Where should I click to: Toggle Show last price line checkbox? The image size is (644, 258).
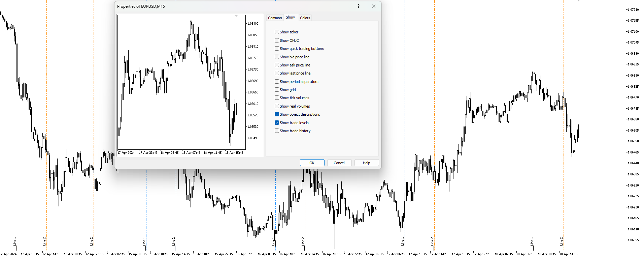[277, 73]
